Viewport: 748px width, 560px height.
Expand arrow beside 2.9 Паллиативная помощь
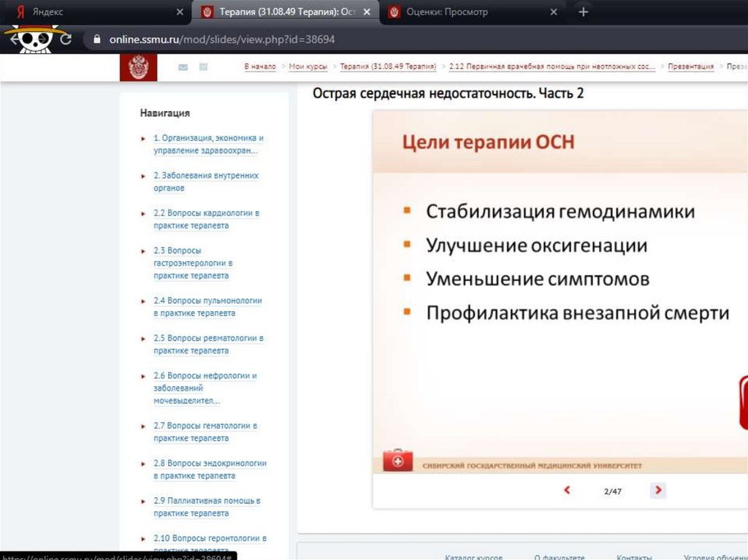click(x=143, y=502)
